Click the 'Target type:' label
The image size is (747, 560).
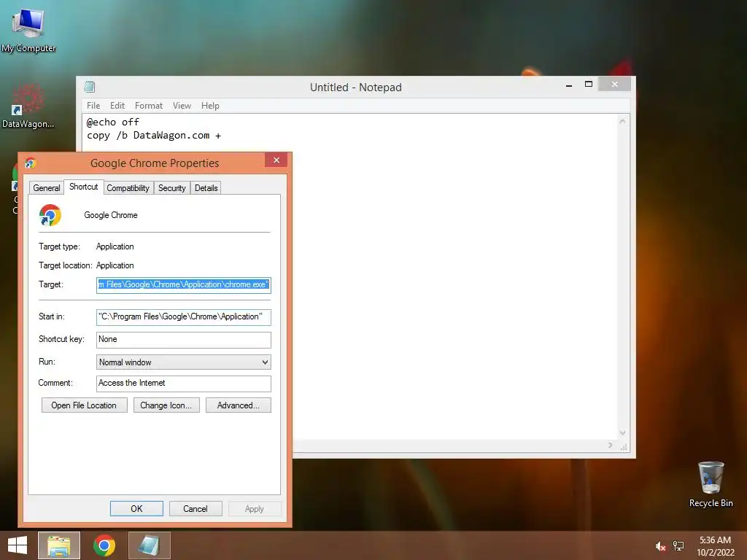59,246
